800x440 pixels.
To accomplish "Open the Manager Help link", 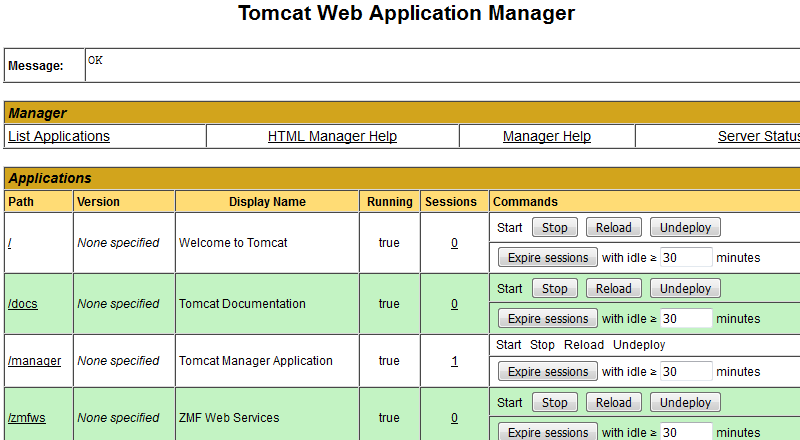I will [x=546, y=136].
